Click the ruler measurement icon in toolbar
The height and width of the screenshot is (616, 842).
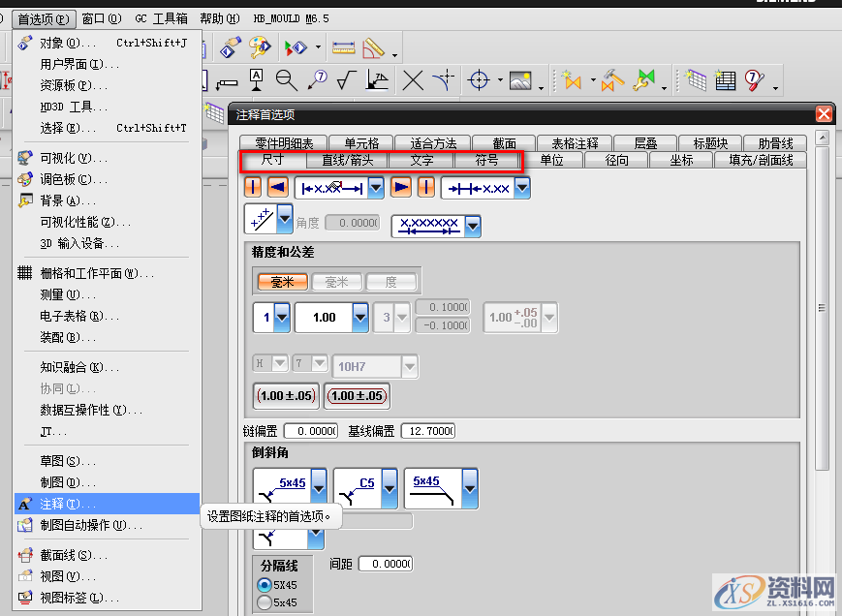pyautogui.click(x=343, y=46)
